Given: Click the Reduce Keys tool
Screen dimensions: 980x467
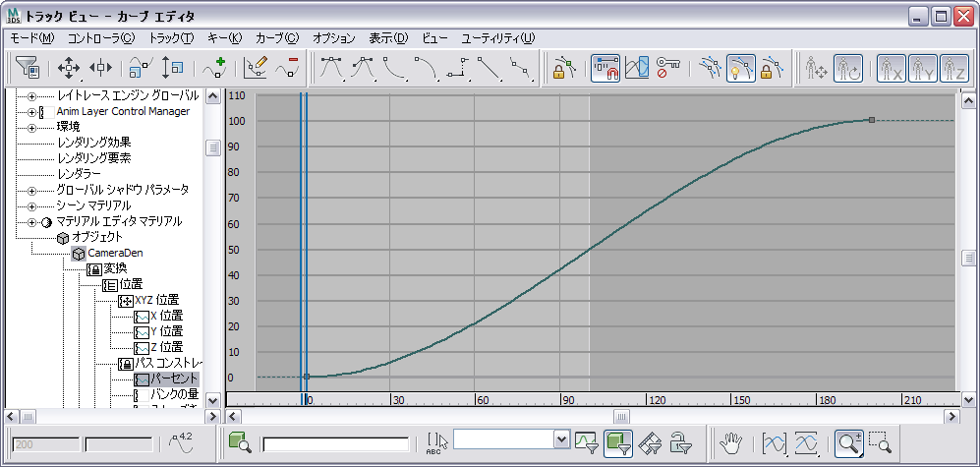Looking at the screenshot, I should click(287, 68).
